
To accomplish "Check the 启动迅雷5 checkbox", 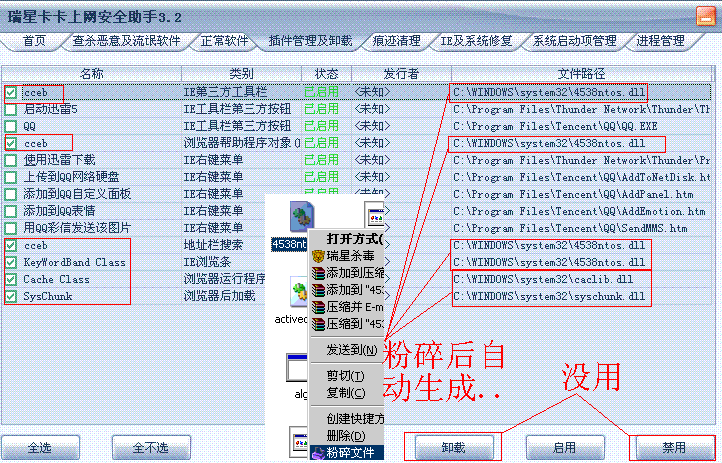I will (x=11, y=110).
